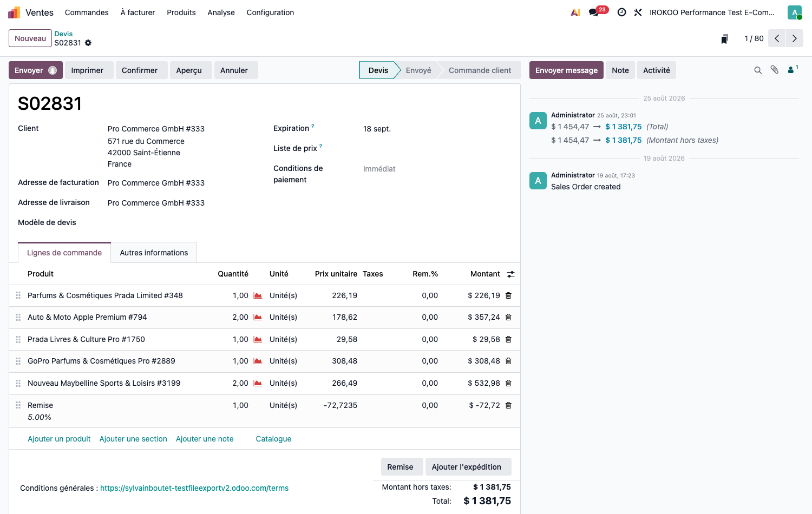Click the bookmark icon near record pager
This screenshot has width=812, height=514.
click(724, 39)
